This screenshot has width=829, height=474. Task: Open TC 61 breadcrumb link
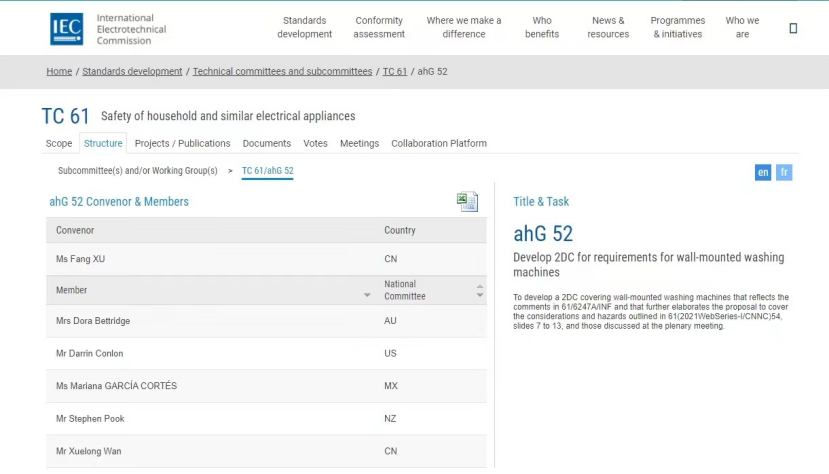click(x=395, y=71)
